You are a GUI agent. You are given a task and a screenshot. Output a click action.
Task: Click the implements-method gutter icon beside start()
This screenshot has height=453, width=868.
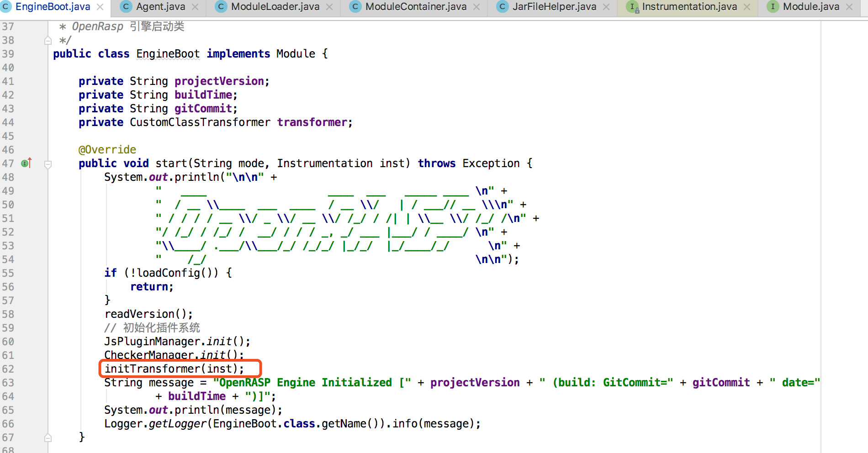(x=26, y=163)
